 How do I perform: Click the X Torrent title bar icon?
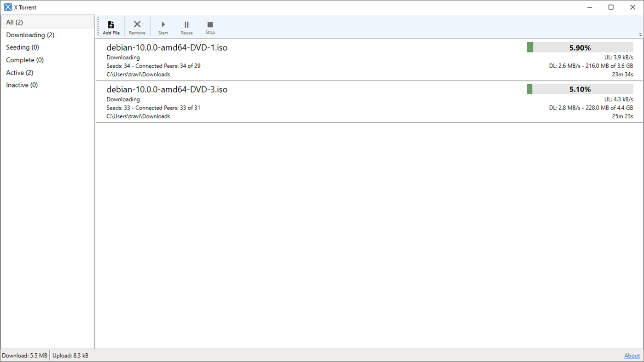(7, 7)
